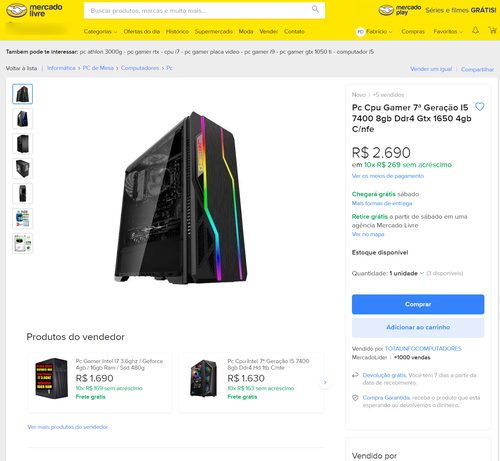The image size is (500, 461).
Task: Click the Fabricio profile avatar icon
Action: 360,32
